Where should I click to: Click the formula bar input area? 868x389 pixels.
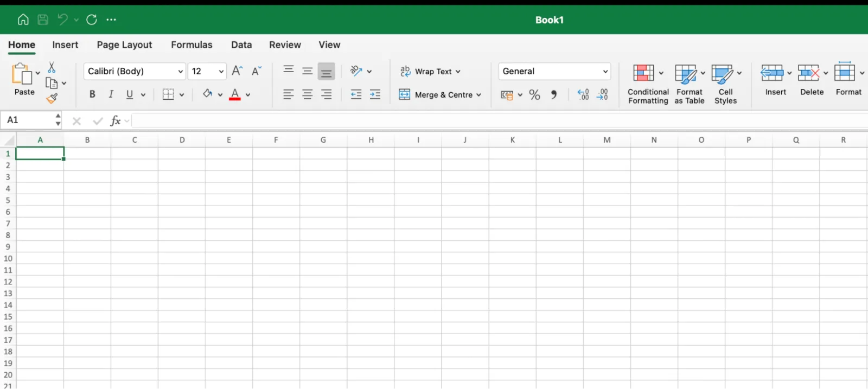(x=499, y=120)
